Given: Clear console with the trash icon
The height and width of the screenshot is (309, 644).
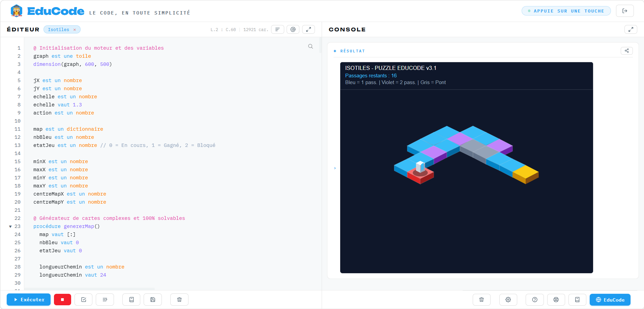Looking at the screenshot, I should click(x=481, y=300).
